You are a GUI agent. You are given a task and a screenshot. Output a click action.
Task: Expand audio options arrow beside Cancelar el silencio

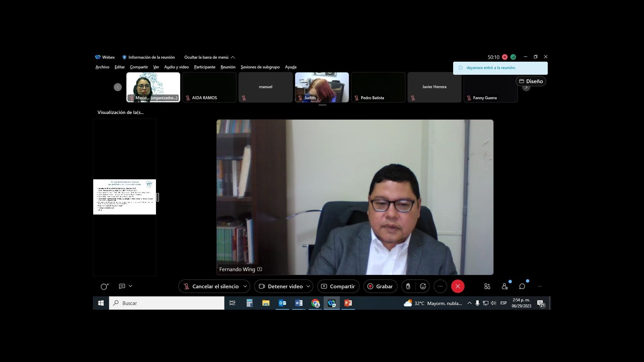point(245,286)
